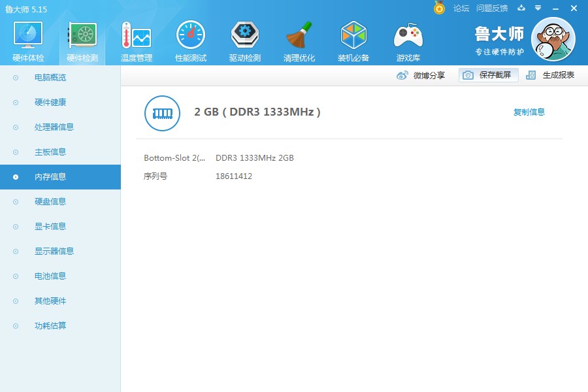The image size is (588, 392).
Task: Select 内存信息 in sidebar
Action: (x=60, y=177)
